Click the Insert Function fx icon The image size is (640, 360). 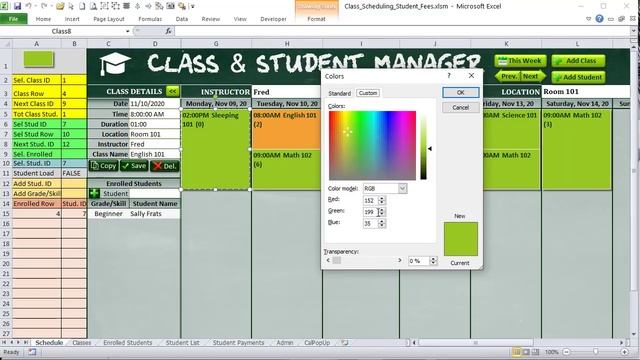point(168,31)
